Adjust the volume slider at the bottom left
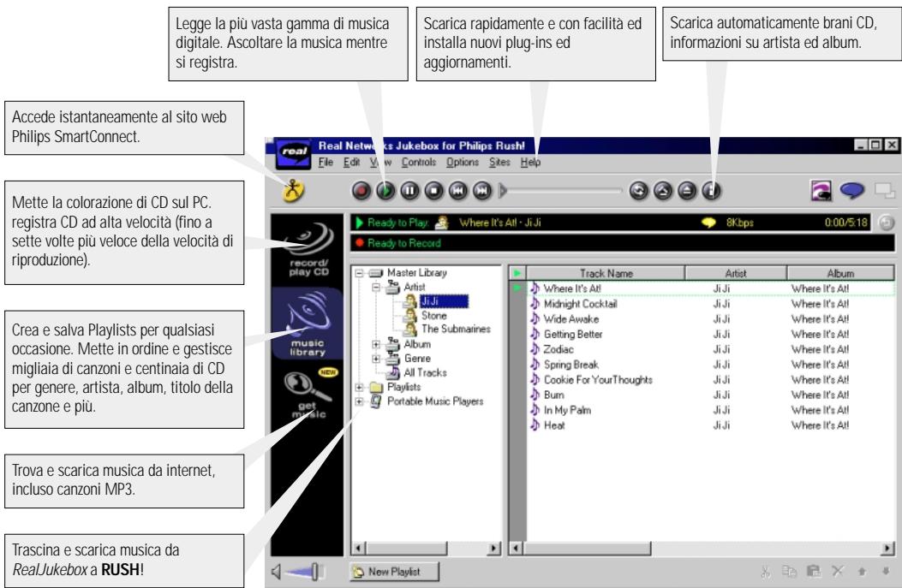 (305, 572)
